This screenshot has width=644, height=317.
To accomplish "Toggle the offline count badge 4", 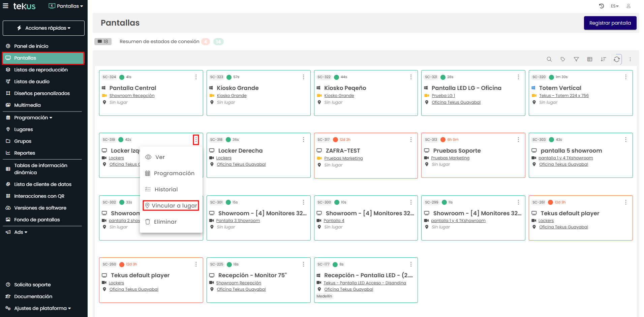I will point(206,42).
